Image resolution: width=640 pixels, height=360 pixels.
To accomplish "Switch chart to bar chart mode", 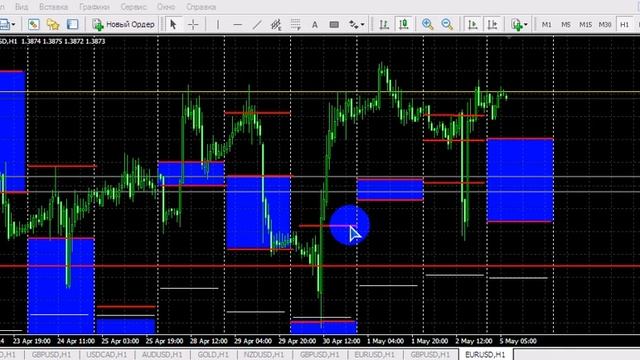I will click(384, 24).
